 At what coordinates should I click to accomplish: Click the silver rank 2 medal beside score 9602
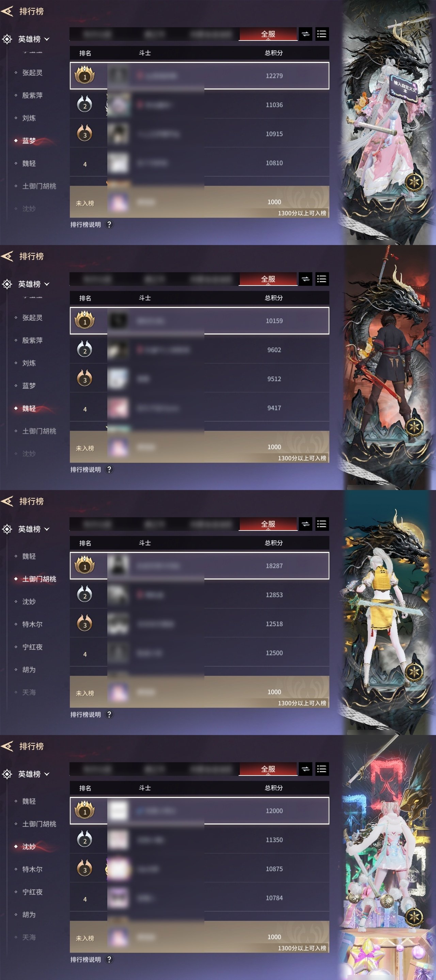click(84, 349)
